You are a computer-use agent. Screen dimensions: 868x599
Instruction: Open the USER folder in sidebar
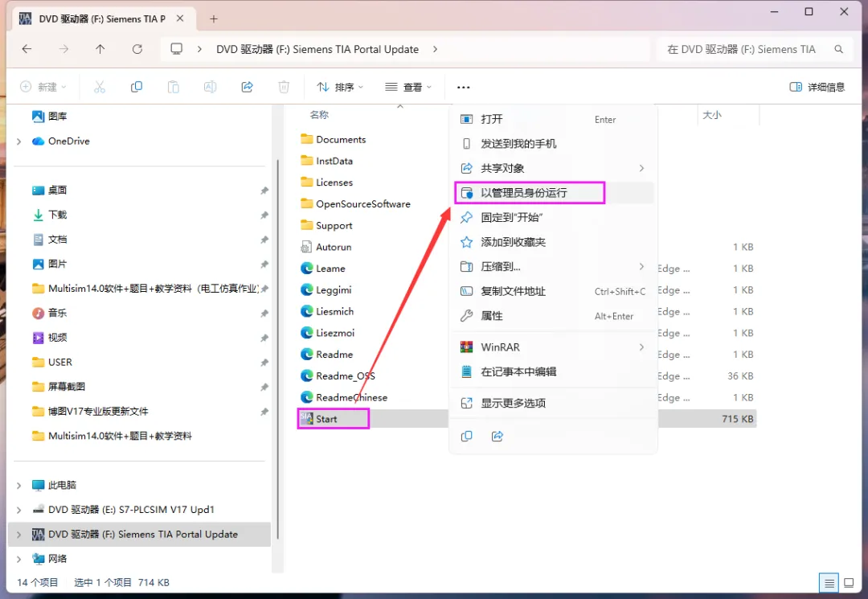(52, 363)
